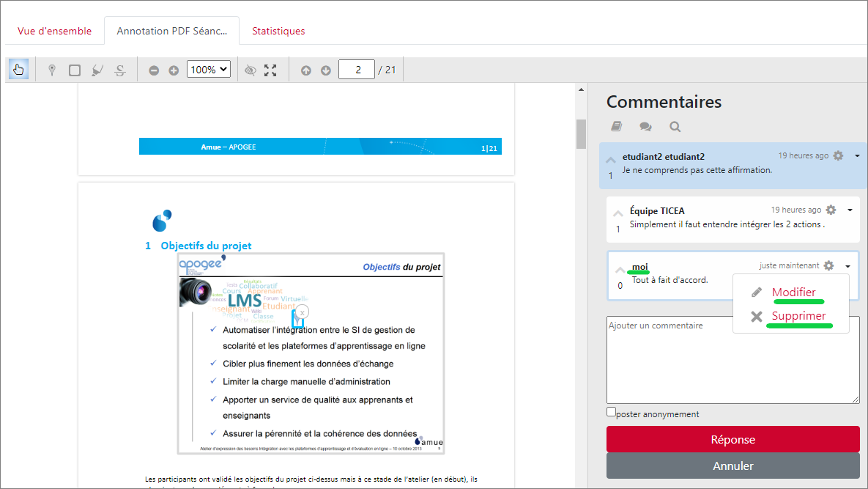Choose Modifier from the comment menu
This screenshot has width=868, height=489.
793,293
